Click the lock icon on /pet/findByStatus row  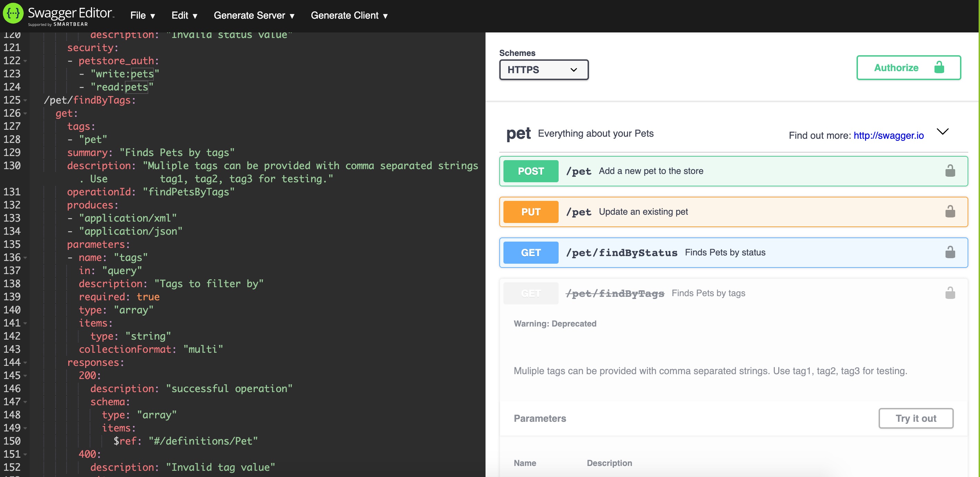pos(950,252)
